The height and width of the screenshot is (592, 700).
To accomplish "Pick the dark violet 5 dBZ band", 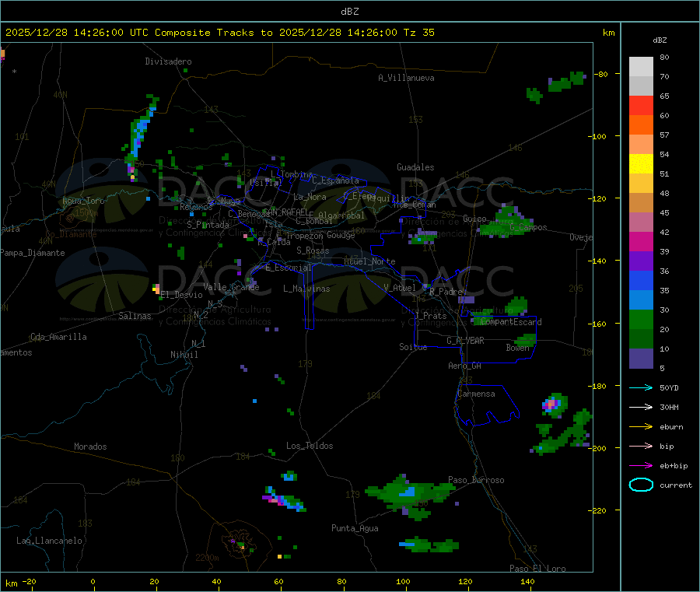I will (641, 359).
